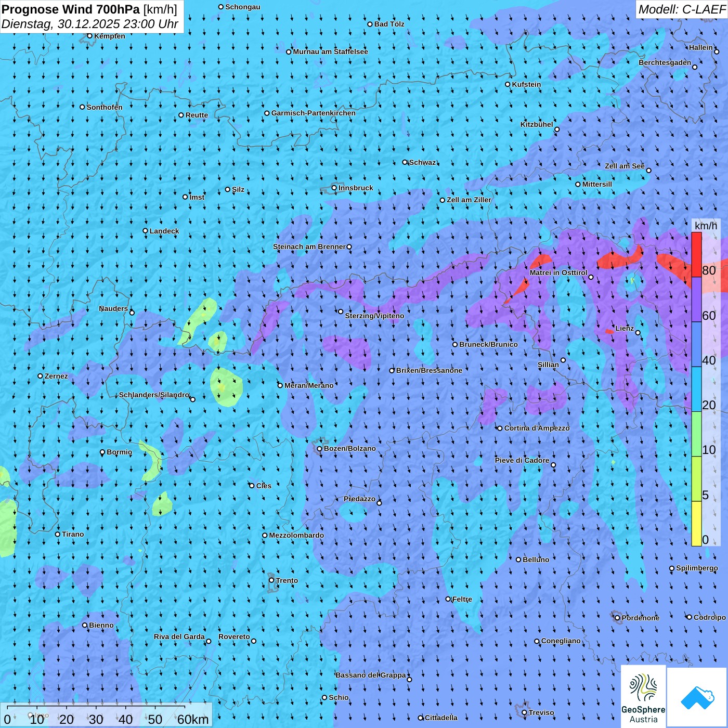Click the 'Brixen/Bressanone' label

[x=429, y=370]
